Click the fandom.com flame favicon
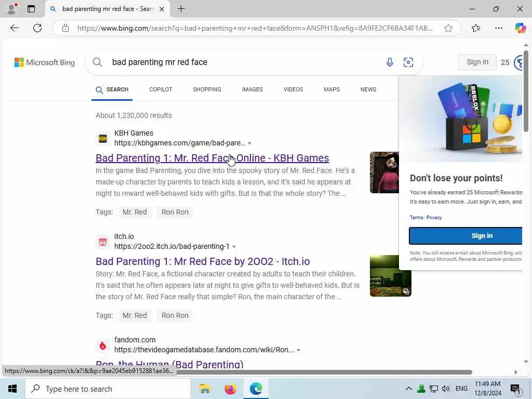The width and height of the screenshot is (532, 399). coord(103,345)
